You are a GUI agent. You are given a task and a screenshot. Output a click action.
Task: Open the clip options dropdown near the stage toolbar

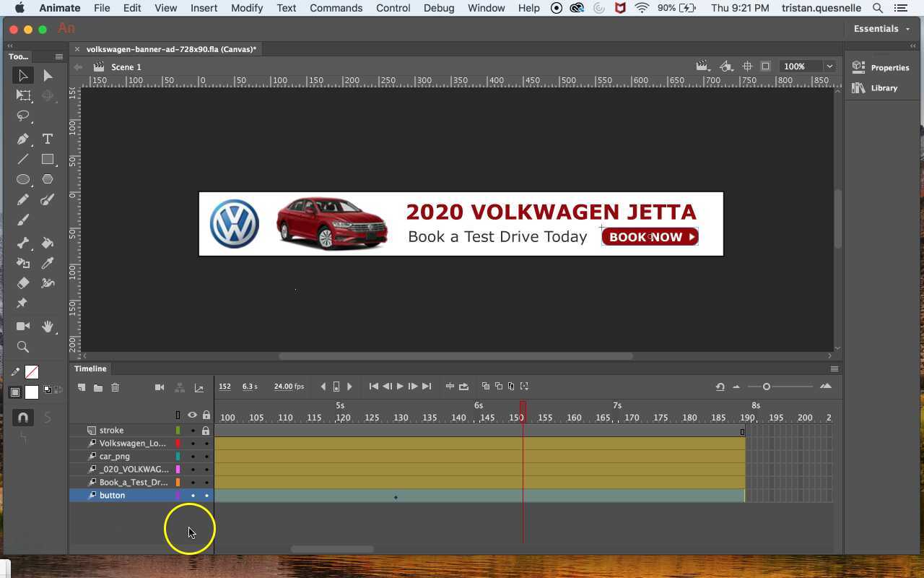tap(702, 66)
